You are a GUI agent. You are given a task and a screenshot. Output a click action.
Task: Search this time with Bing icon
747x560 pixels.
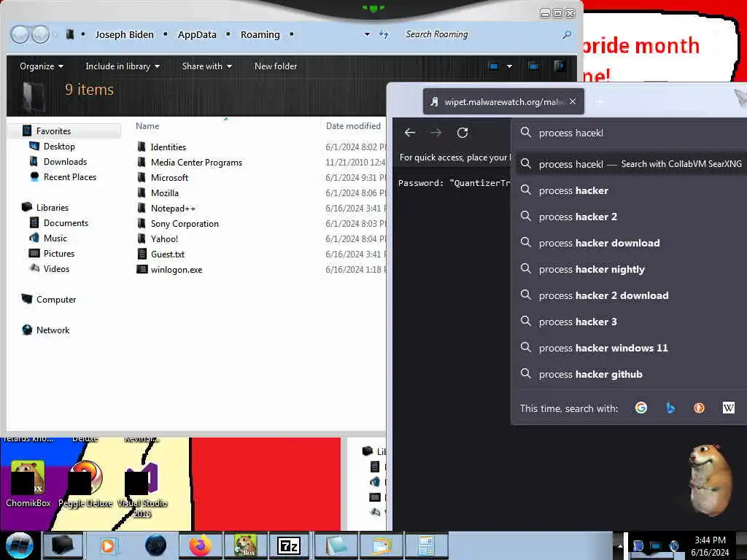point(670,408)
